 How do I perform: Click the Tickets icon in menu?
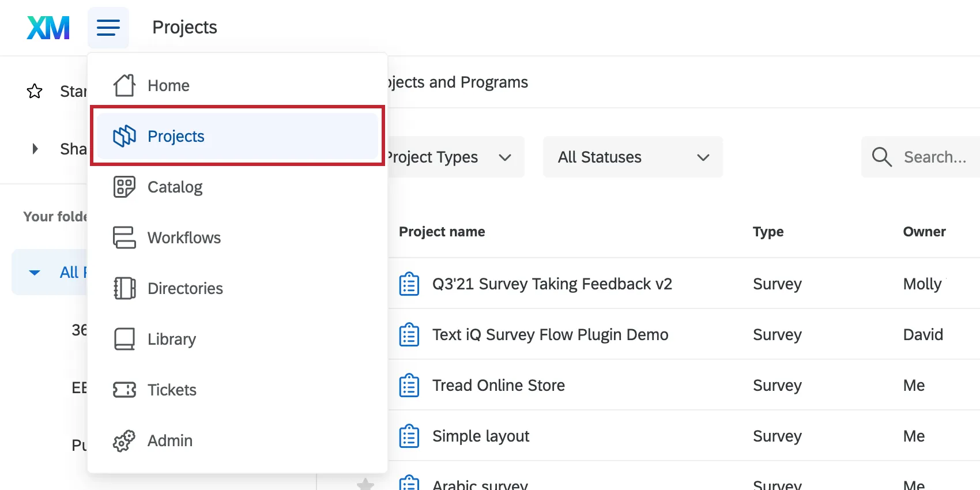click(124, 390)
